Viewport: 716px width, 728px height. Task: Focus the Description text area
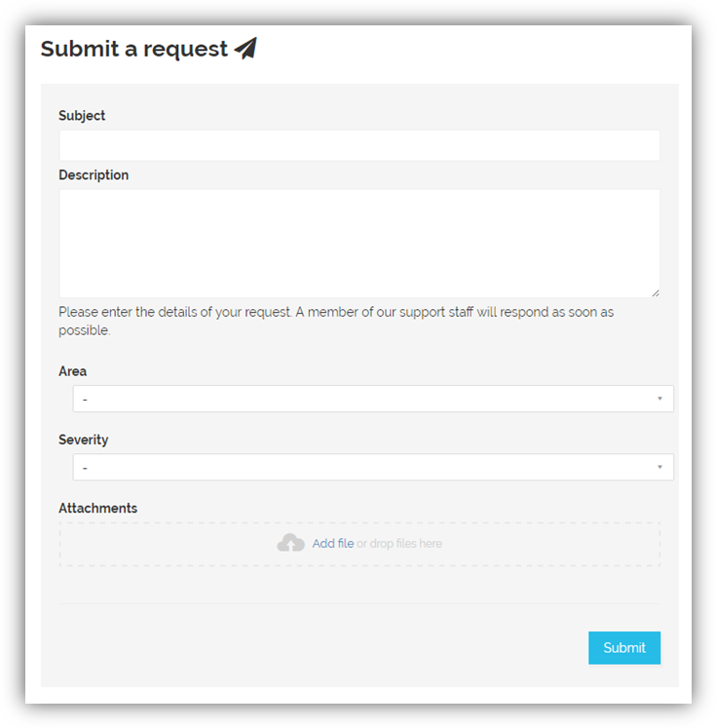(x=358, y=243)
